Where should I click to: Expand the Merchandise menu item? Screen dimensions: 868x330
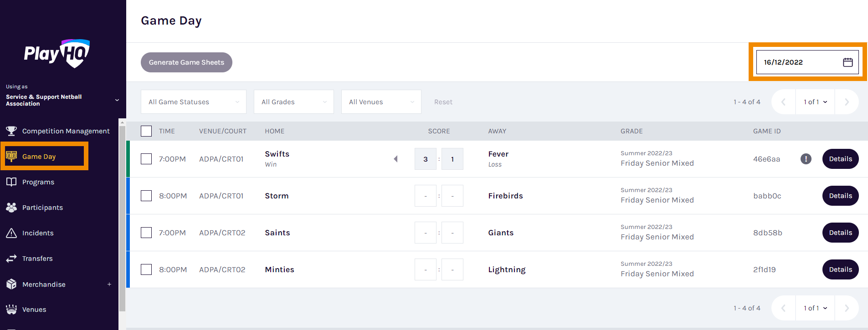point(109,284)
